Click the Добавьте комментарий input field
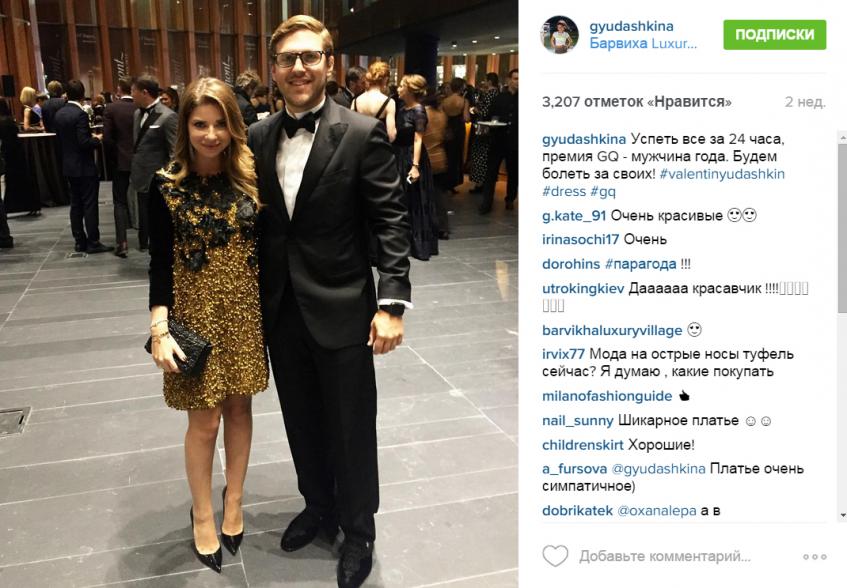The image size is (847, 588). coord(665,556)
